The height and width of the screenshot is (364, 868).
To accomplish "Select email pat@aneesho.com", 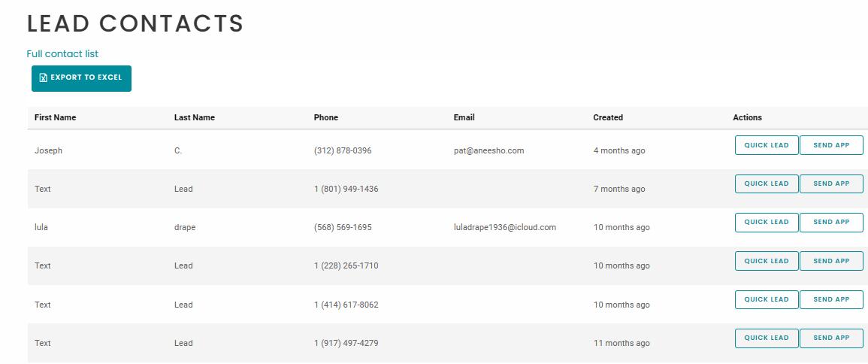I will 488,150.
